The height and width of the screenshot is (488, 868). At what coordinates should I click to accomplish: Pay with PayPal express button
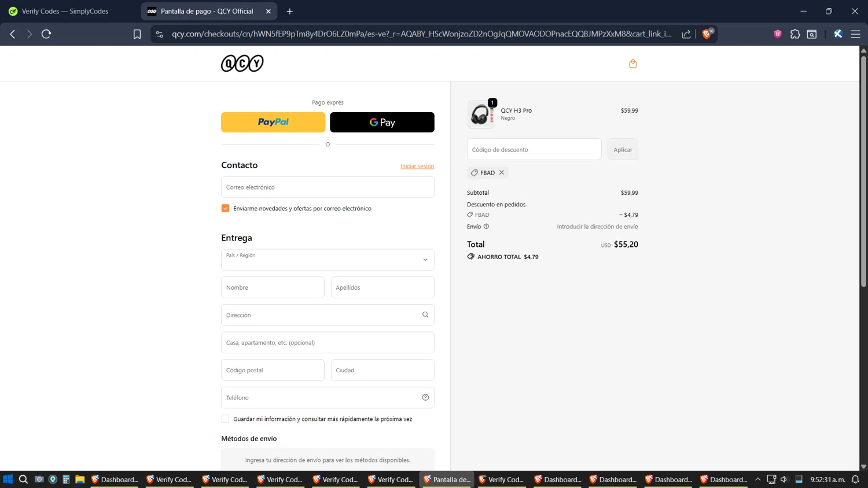coord(273,122)
